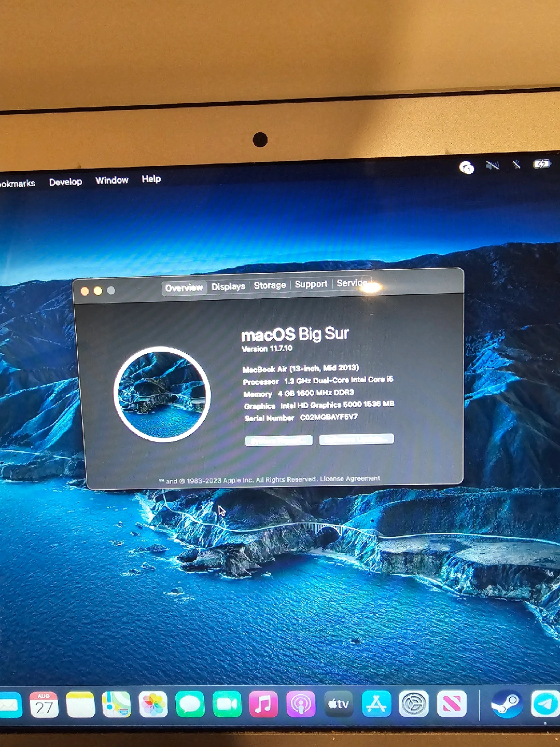Click the "Processor" label

tap(261, 382)
